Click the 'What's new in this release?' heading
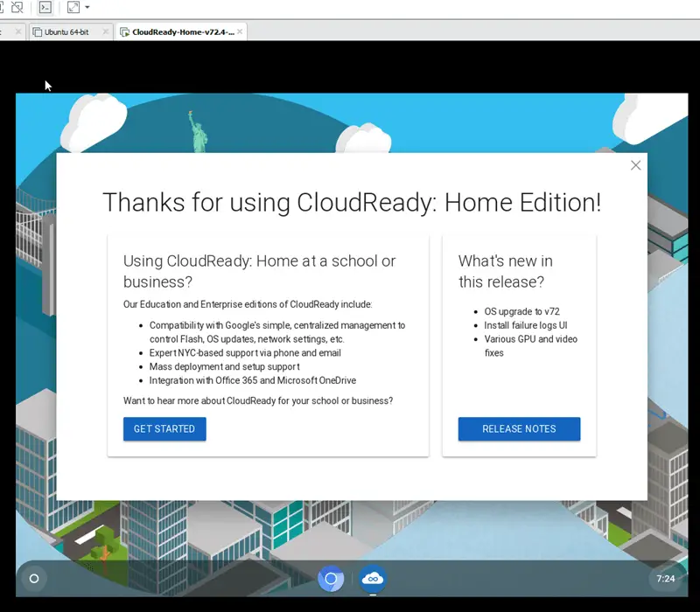Viewport: 700px width, 612px height. [506, 271]
